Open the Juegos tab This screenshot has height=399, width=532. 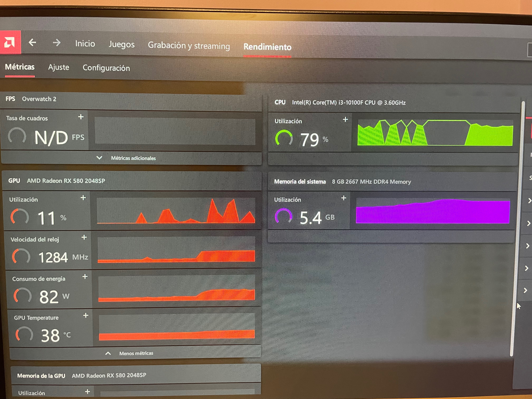(122, 44)
